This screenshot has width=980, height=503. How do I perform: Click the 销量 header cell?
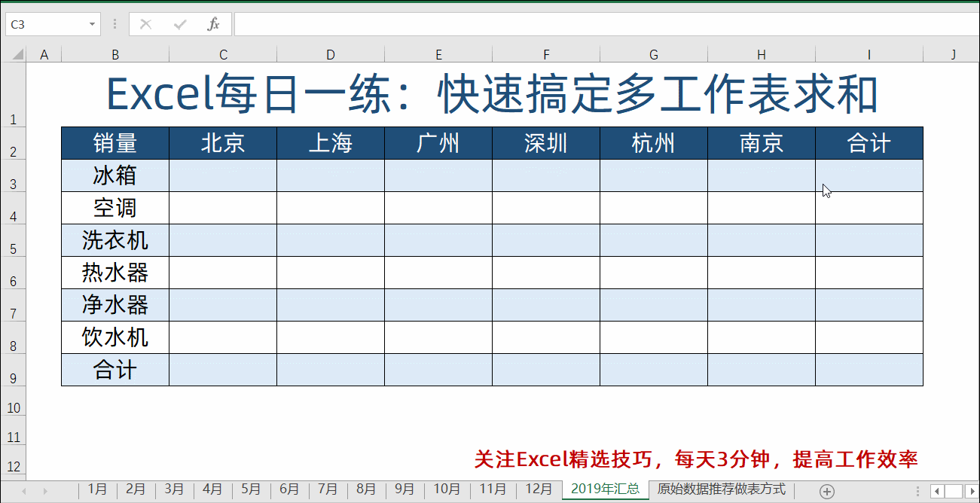[115, 143]
